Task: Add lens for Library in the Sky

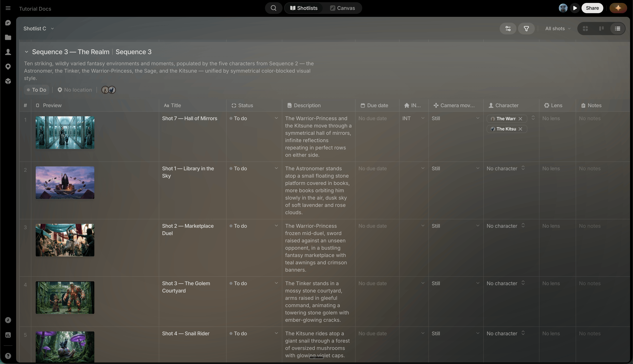Action: tap(551, 168)
